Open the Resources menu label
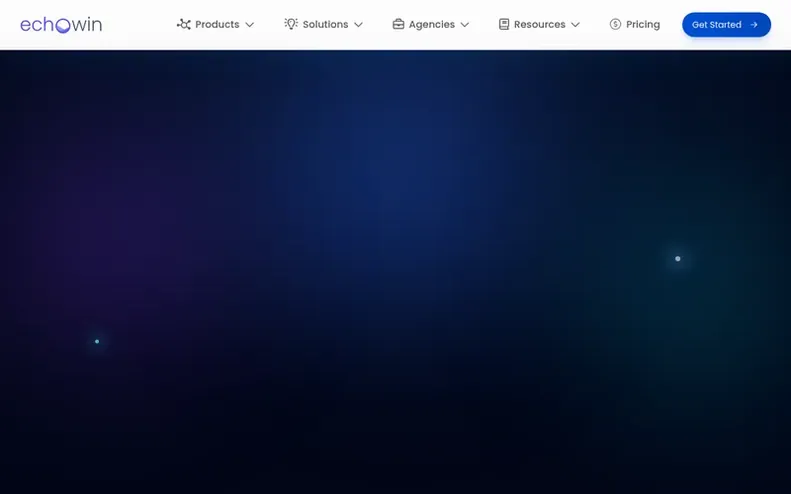Viewport: 791px width, 494px height. click(x=539, y=24)
